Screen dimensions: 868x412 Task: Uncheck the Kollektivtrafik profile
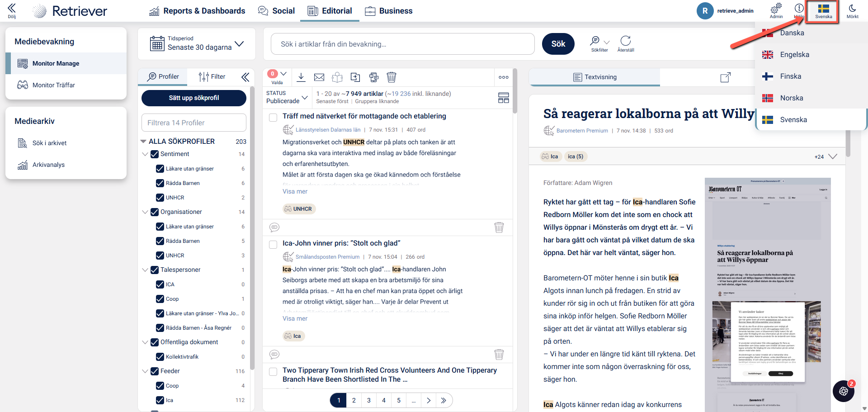tap(160, 357)
